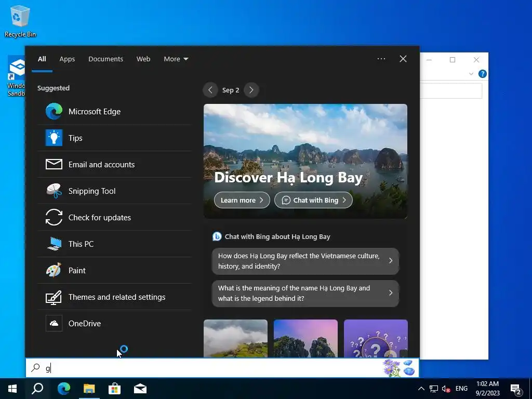532x399 pixels.
Task: Open OneDrive cloud icon
Action: click(x=54, y=323)
